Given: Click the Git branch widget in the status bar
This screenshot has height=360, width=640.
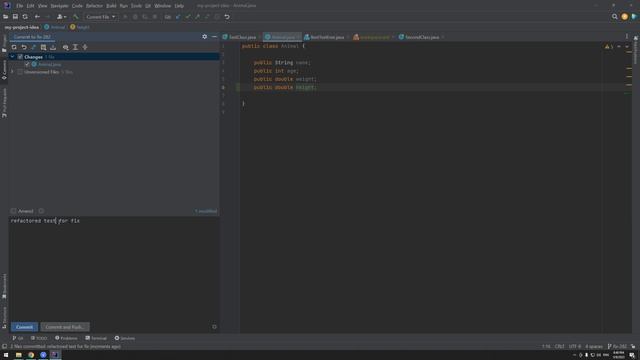Looking at the screenshot, I should [x=617, y=347].
